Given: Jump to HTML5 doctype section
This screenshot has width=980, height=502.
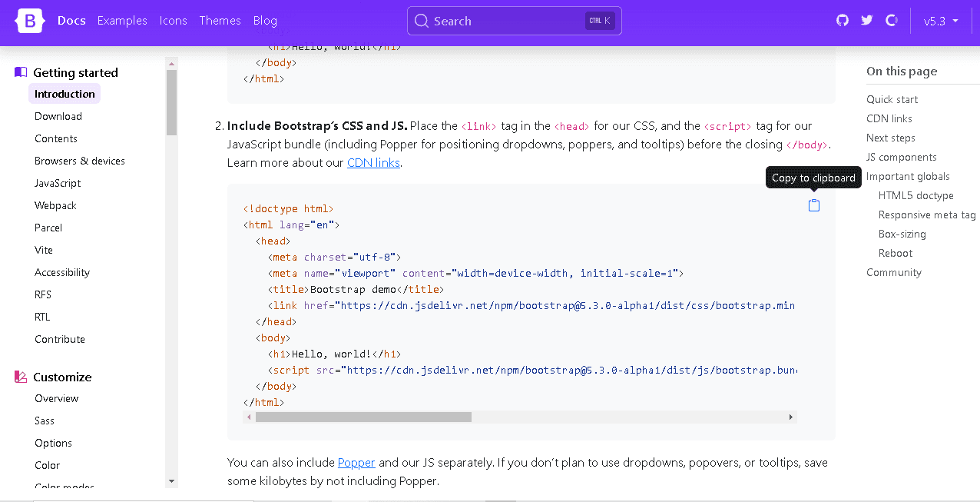Looking at the screenshot, I should 916,195.
